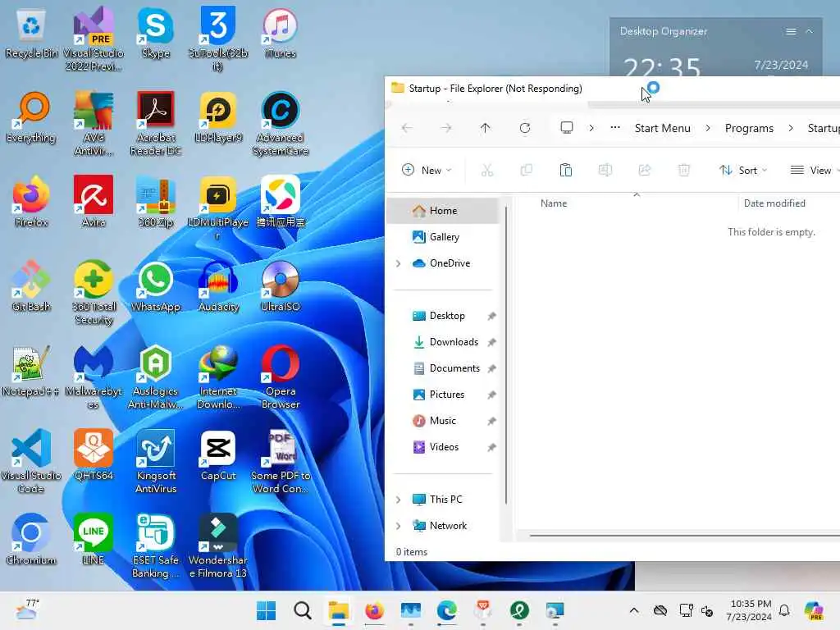The height and width of the screenshot is (630, 840).
Task: Show hidden system tray icons
Action: tap(634, 610)
